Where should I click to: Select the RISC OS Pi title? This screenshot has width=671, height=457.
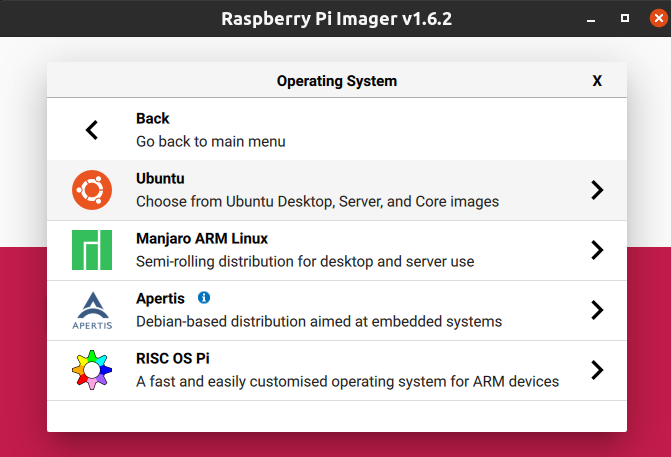[173, 359]
